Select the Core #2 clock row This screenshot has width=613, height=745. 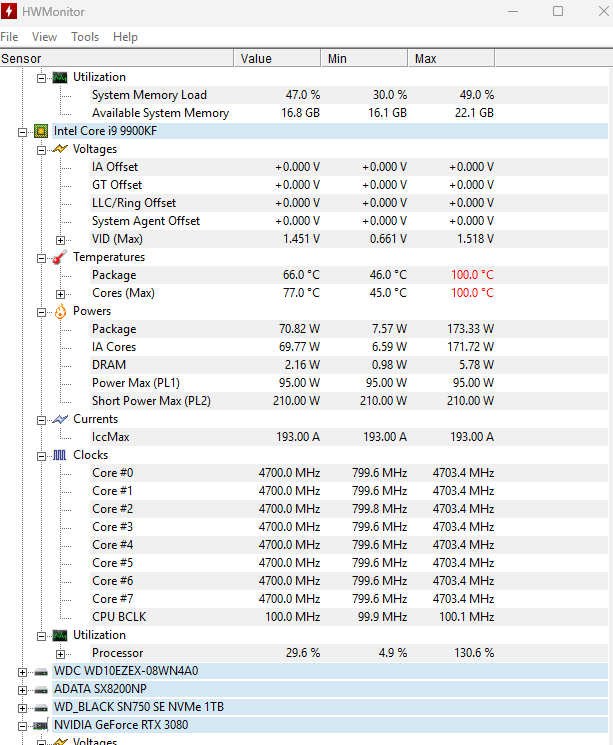349,509
